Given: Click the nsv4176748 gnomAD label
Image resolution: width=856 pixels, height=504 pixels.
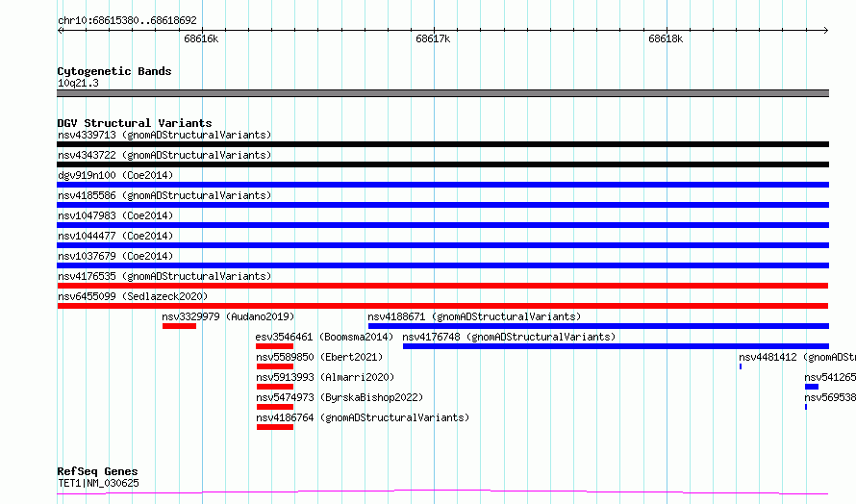Looking at the screenshot, I should pyautogui.click(x=509, y=337).
